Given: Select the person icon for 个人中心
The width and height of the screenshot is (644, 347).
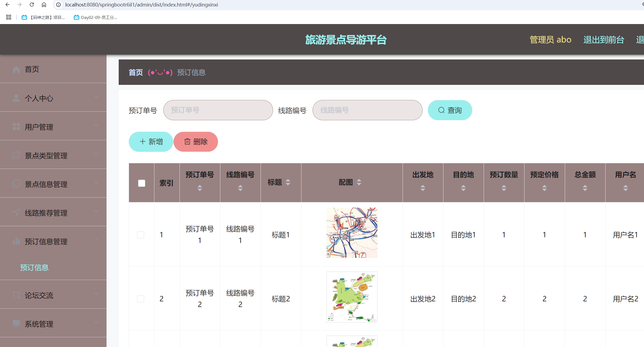Looking at the screenshot, I should [x=16, y=98].
